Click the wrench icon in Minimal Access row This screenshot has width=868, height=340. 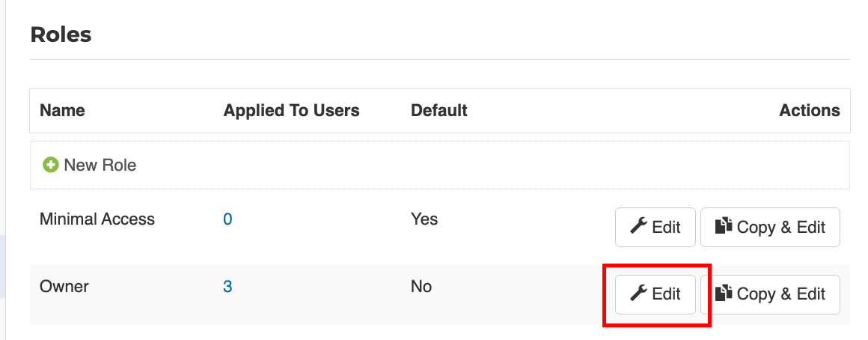638,227
